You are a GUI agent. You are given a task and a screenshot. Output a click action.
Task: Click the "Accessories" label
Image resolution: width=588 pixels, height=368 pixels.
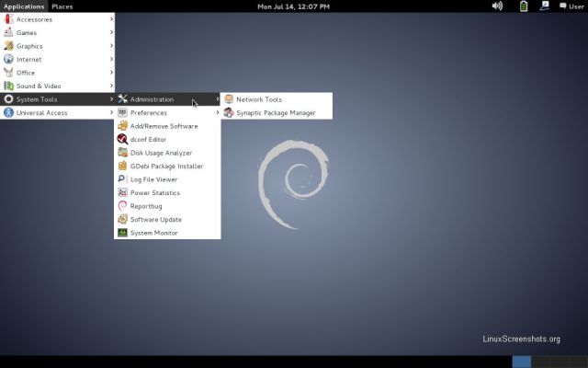(x=34, y=19)
